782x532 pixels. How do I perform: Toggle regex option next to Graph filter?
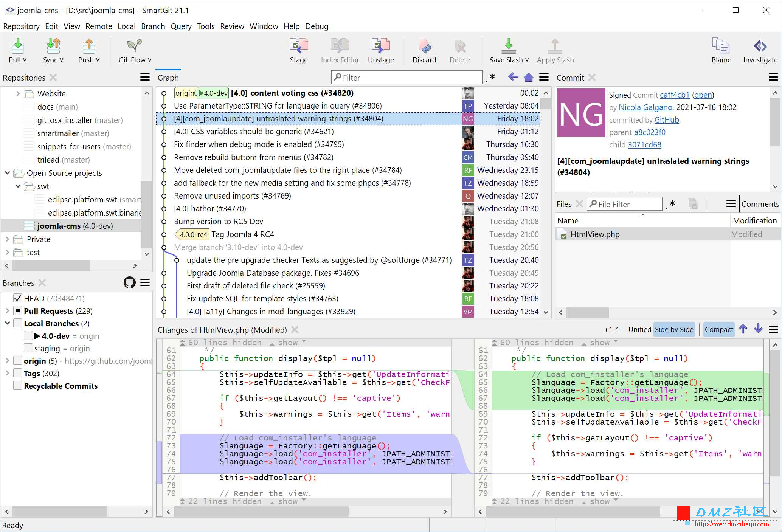[x=490, y=78]
